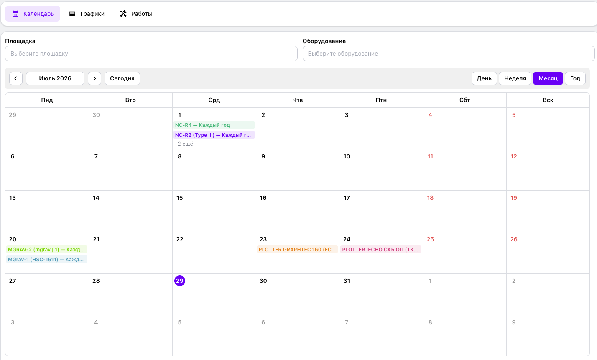Click the red Sunday date 19
The width and height of the screenshot is (597, 360).
click(514, 198)
